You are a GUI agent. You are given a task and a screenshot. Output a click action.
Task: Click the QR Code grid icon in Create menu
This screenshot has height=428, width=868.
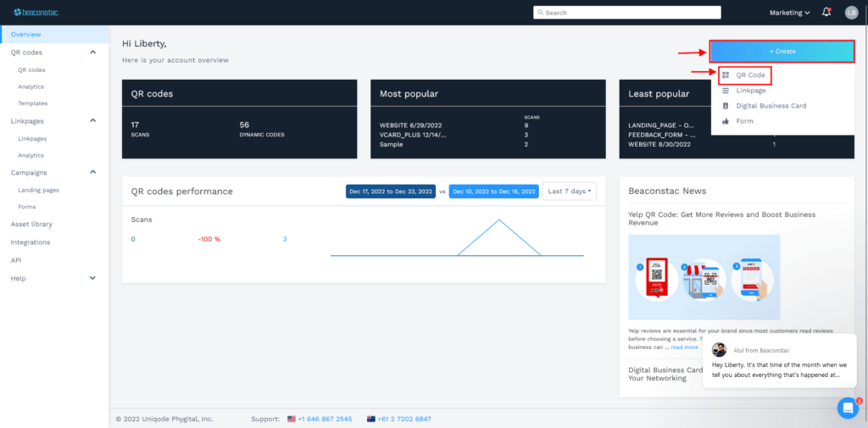point(726,75)
